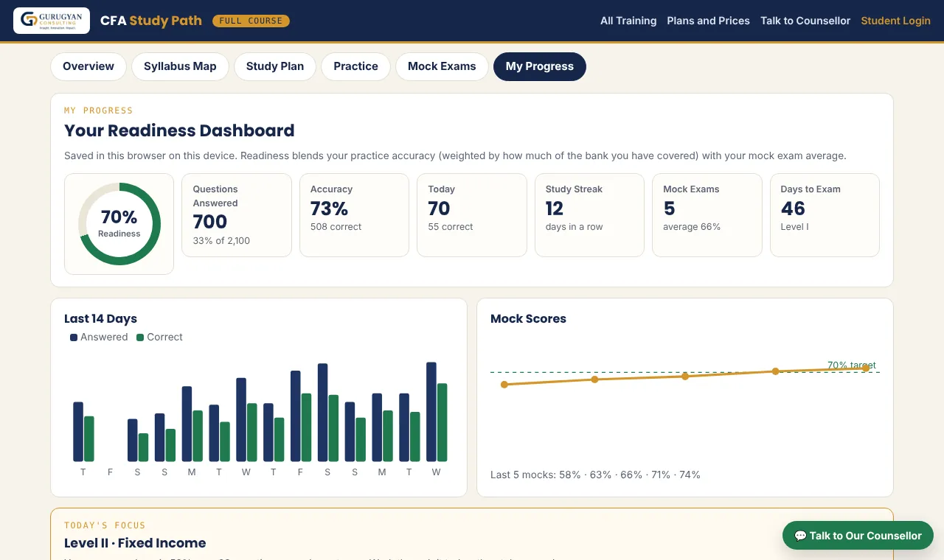Click the 70% target label on chart
This screenshot has height=560, width=944.
(852, 365)
